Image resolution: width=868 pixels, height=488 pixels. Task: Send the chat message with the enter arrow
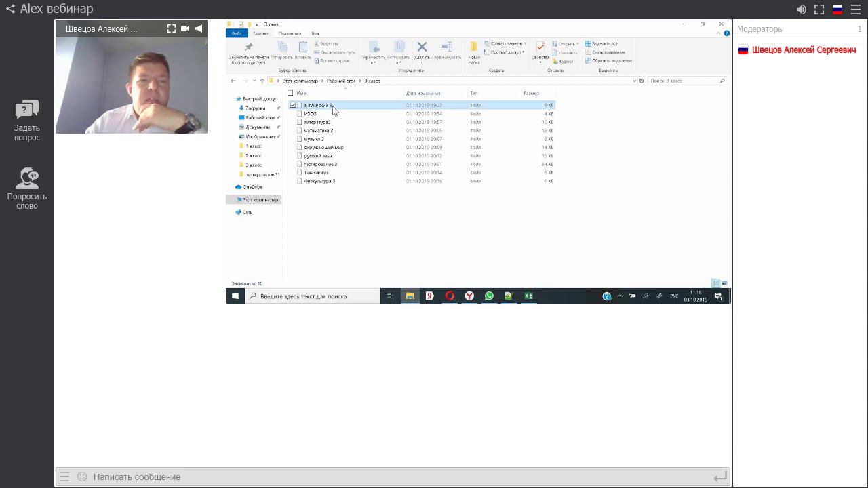coord(720,477)
